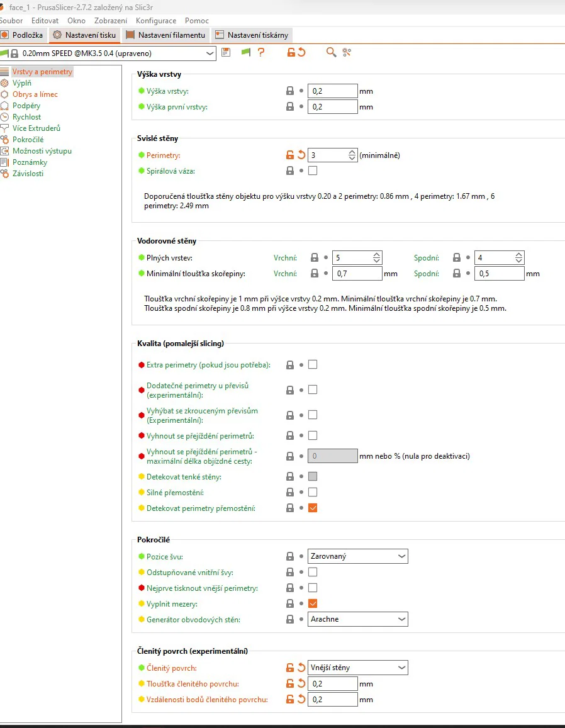Click the Minimální tloušťka skořepiny Spodní field

click(x=500, y=274)
